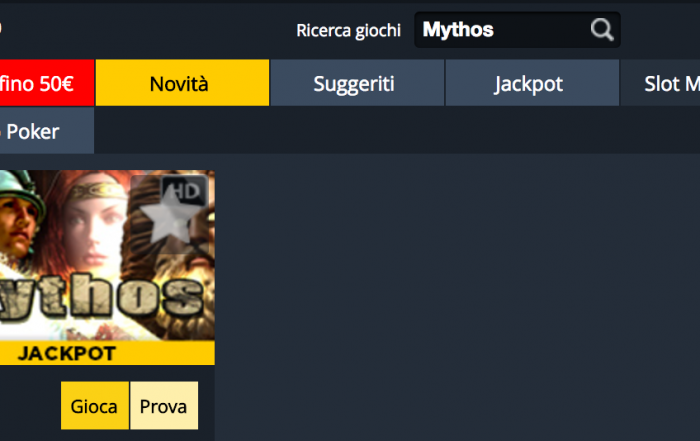Viewport: 700px width, 441px height.
Task: Click the HD badge on Mythos thumbnail
Action: pyautogui.click(x=184, y=191)
